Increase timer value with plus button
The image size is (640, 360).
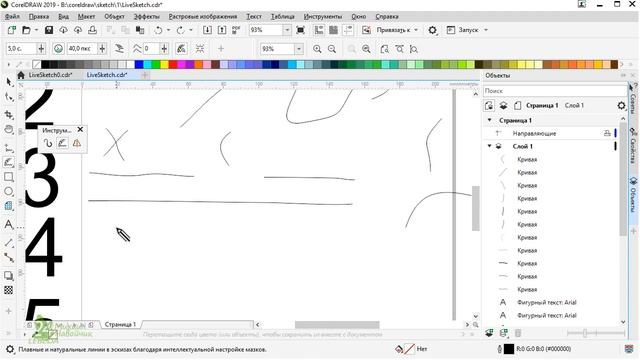pos(41,49)
